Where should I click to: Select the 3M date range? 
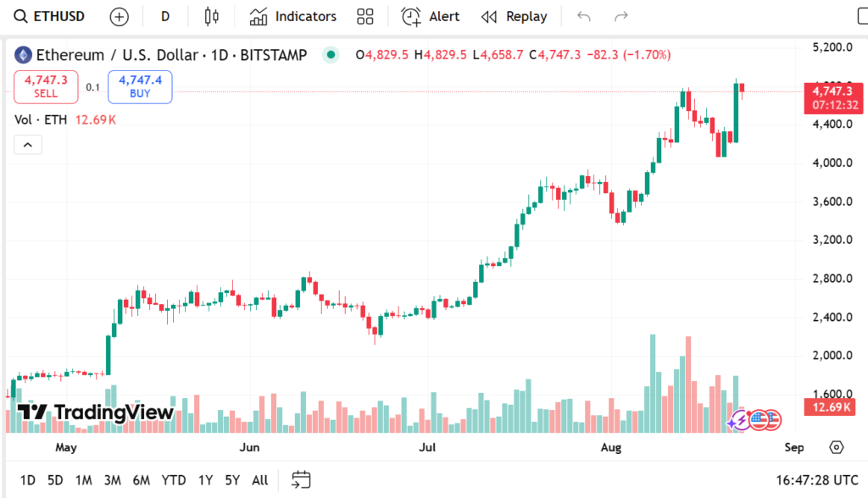click(112, 480)
